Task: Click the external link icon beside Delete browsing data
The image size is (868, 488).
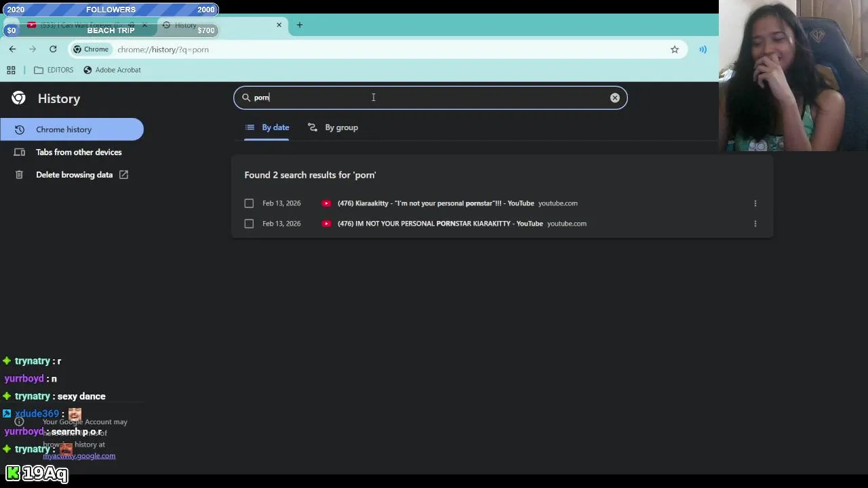Action: pyautogui.click(x=123, y=175)
